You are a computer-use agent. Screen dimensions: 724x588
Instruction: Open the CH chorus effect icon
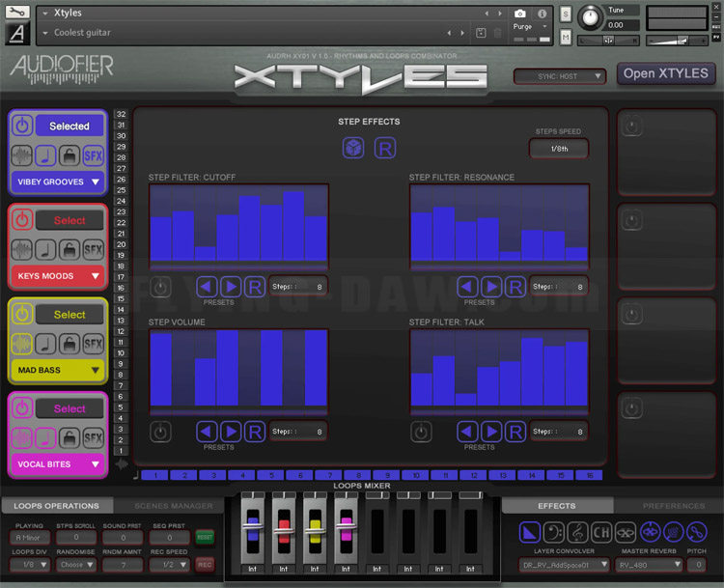pos(601,532)
